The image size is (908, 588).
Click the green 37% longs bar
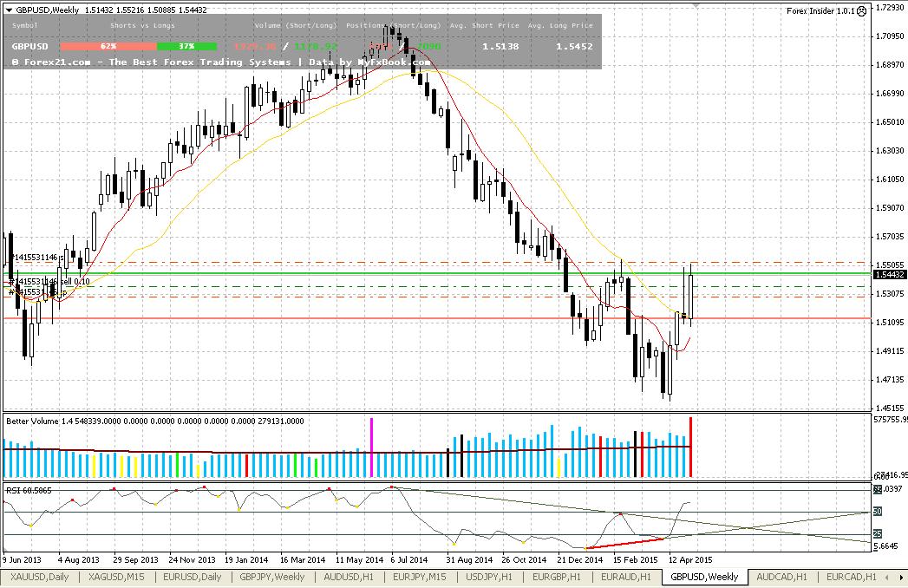pos(186,46)
